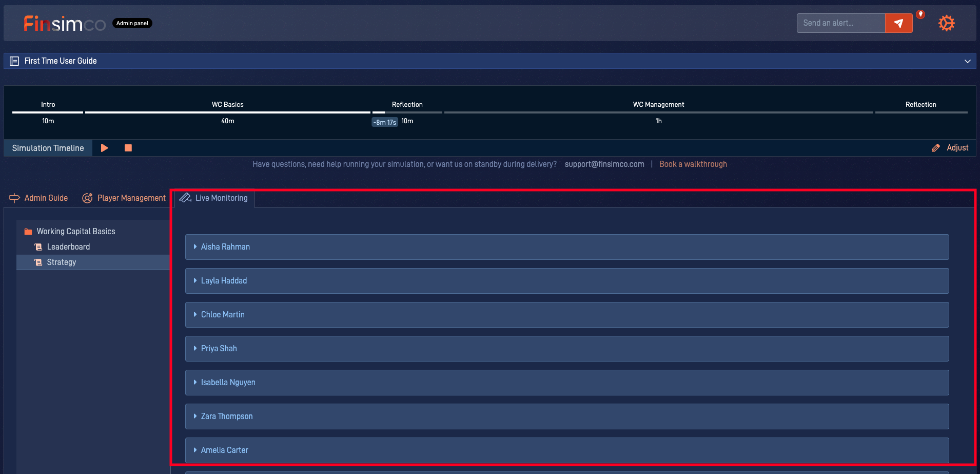Open settings via the orange gear icon
Screen dimensions: 980x474
(x=947, y=23)
